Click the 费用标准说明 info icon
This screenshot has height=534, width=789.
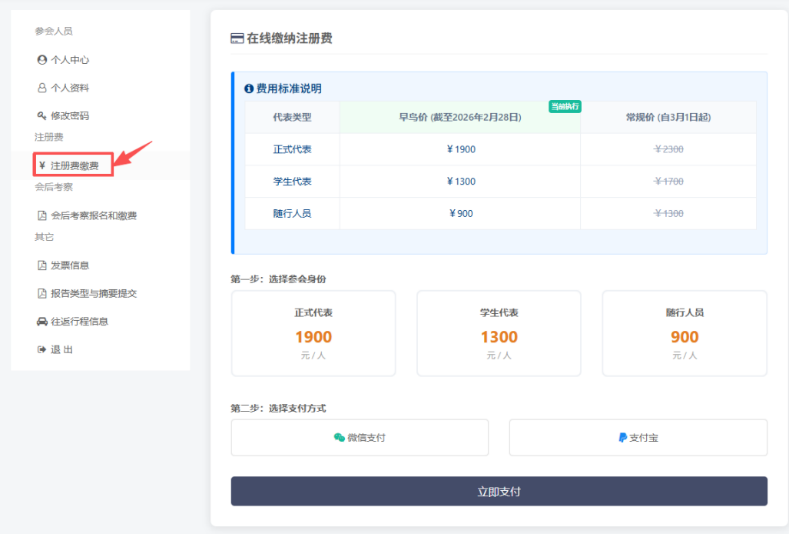249,89
